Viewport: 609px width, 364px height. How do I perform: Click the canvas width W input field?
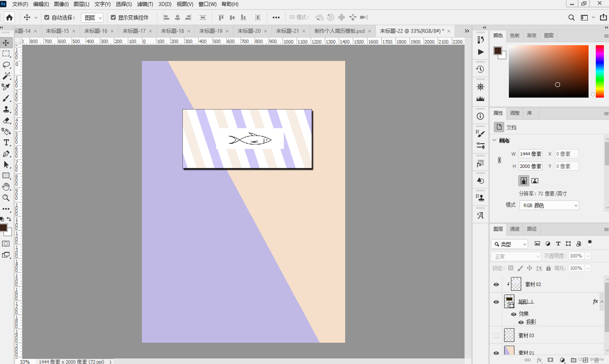coord(530,154)
